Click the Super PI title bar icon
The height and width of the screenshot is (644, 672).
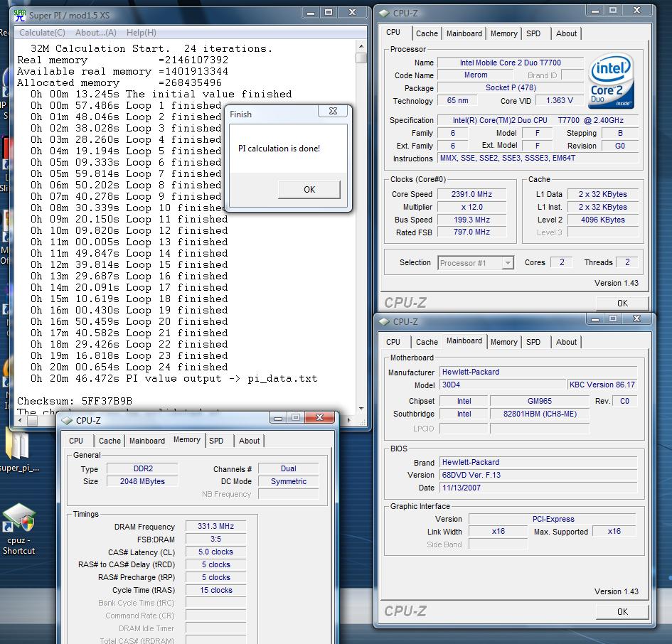[20, 16]
